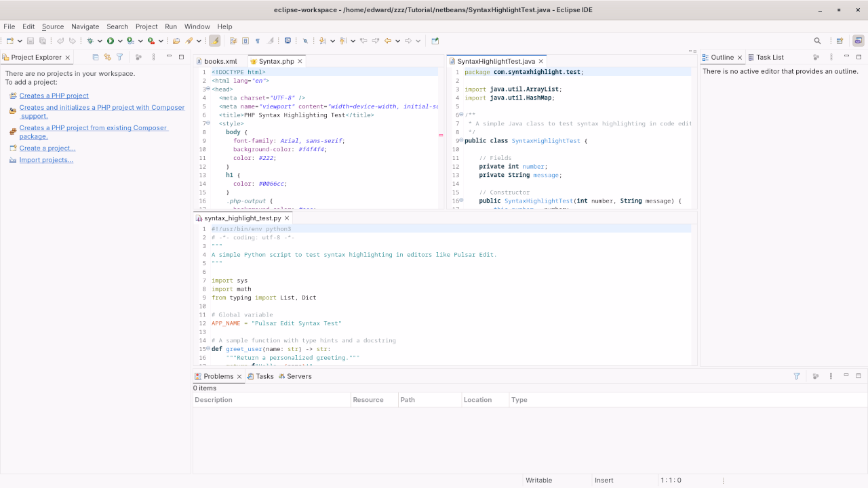Screen dimensions: 868x488
Task: Click the Open Perspective icon
Action: point(840,41)
